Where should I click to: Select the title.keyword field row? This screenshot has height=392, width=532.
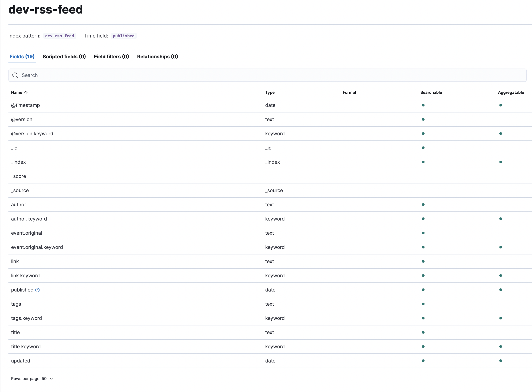(26, 347)
